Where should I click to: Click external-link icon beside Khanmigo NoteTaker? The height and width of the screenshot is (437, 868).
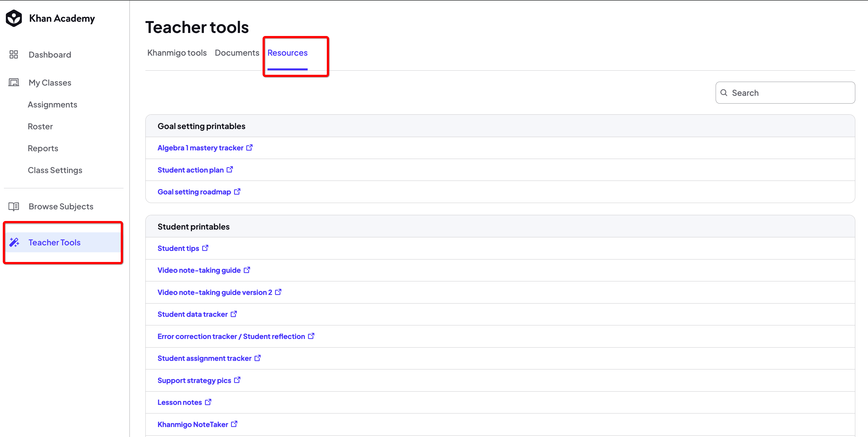click(x=234, y=424)
